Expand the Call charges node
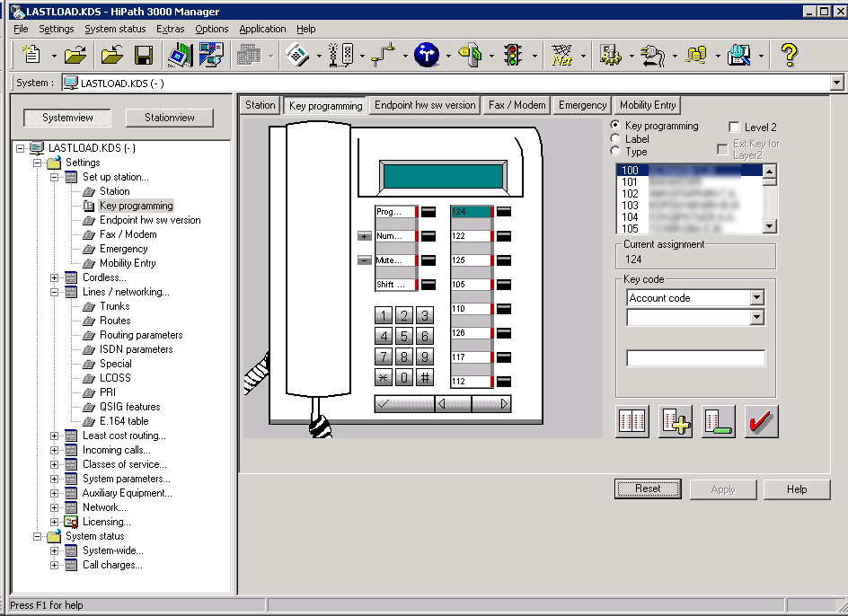848x616 pixels. [54, 565]
